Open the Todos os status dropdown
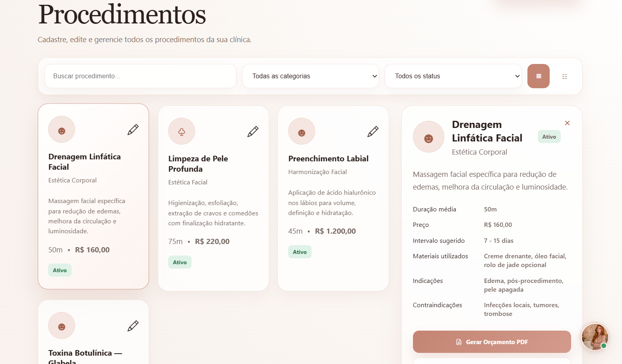Screen dimensions: 622x364 tap(453, 76)
